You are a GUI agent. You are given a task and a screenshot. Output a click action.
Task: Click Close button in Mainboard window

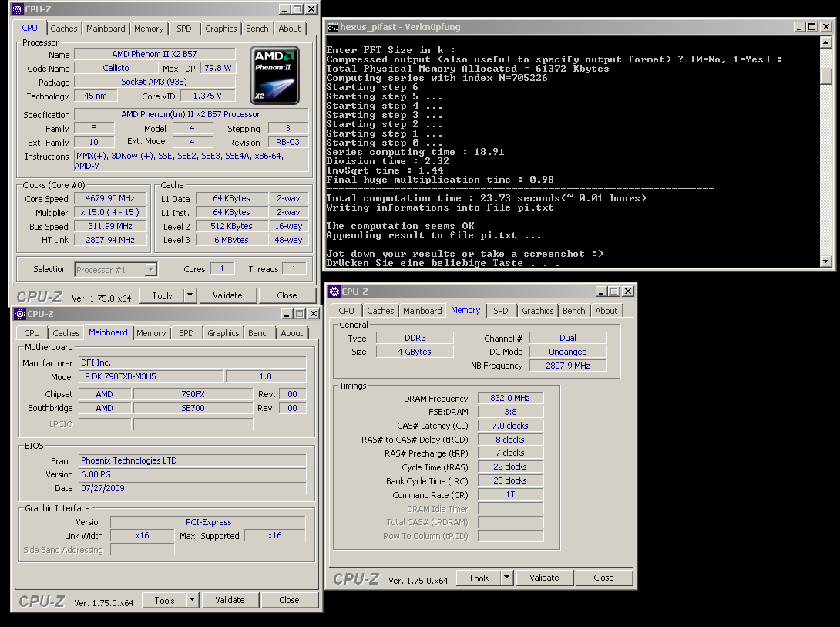point(289,600)
